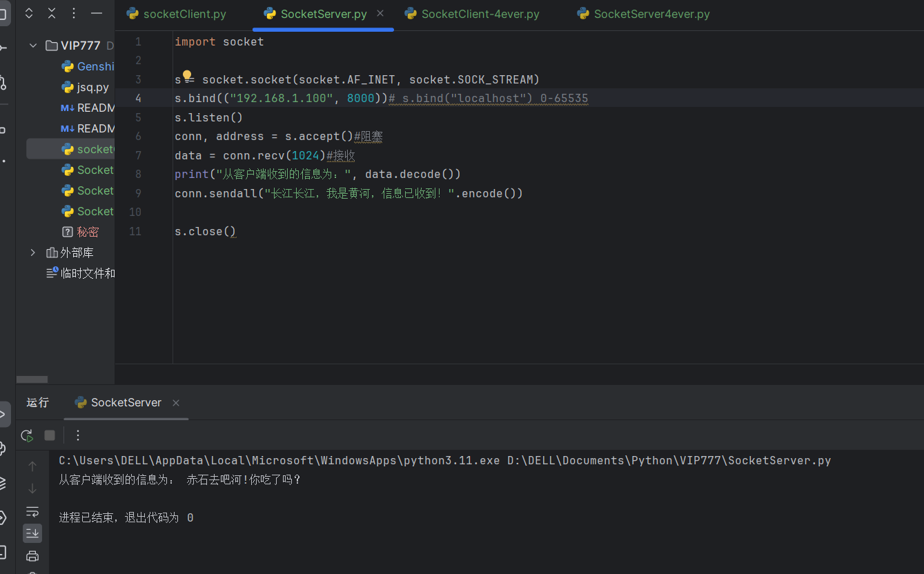Open the Run toolbar's more options menu
This screenshot has height=574, width=924.
pyautogui.click(x=78, y=435)
